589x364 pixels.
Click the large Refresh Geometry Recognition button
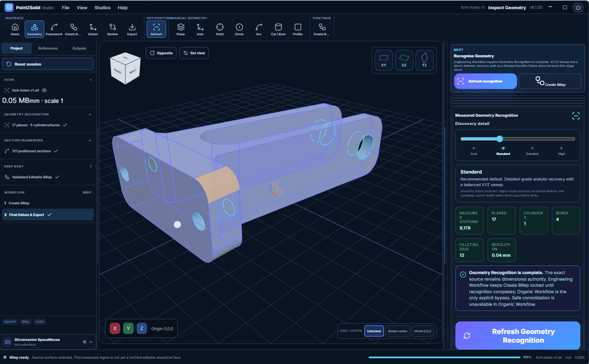pyautogui.click(x=518, y=336)
